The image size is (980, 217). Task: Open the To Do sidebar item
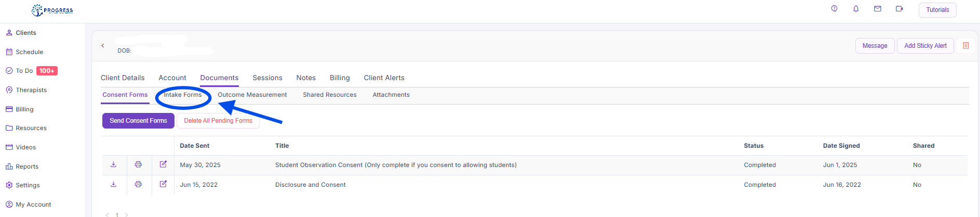(24, 71)
